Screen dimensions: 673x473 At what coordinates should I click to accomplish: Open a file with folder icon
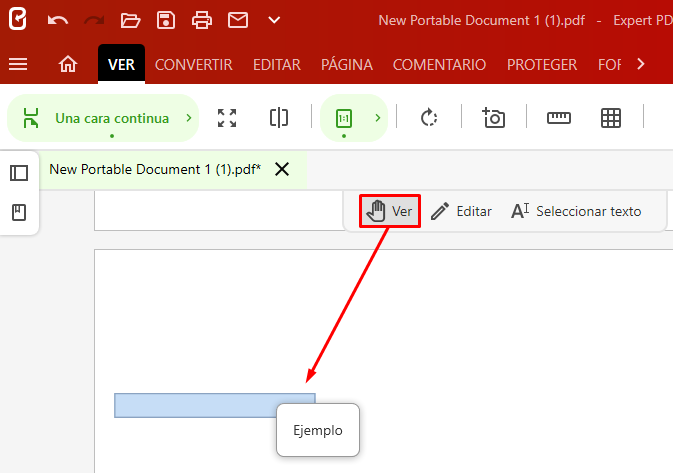click(x=130, y=20)
